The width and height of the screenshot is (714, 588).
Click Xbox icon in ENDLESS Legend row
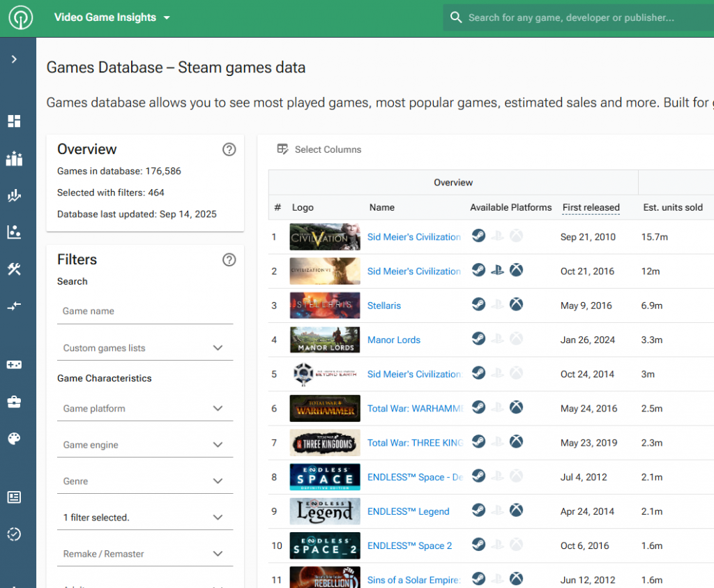point(516,510)
